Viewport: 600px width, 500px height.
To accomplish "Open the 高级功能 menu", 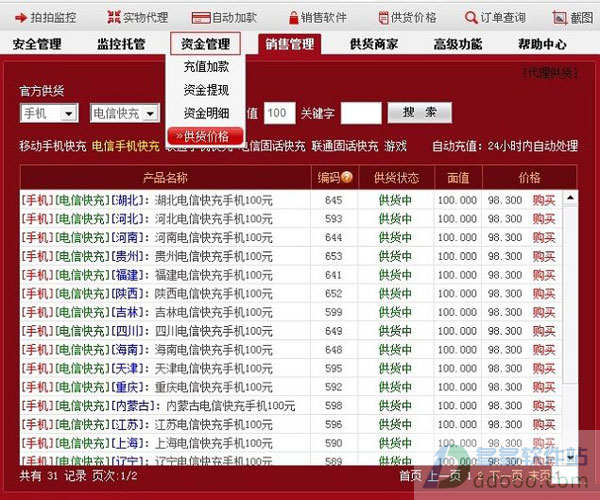I will 458,44.
